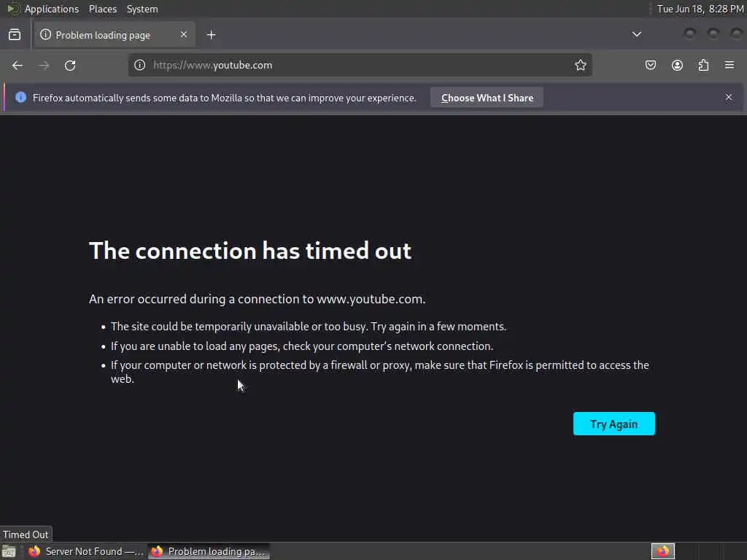747x560 pixels.
Task: Dismiss the data sharing notification bar
Action: pyautogui.click(x=729, y=97)
